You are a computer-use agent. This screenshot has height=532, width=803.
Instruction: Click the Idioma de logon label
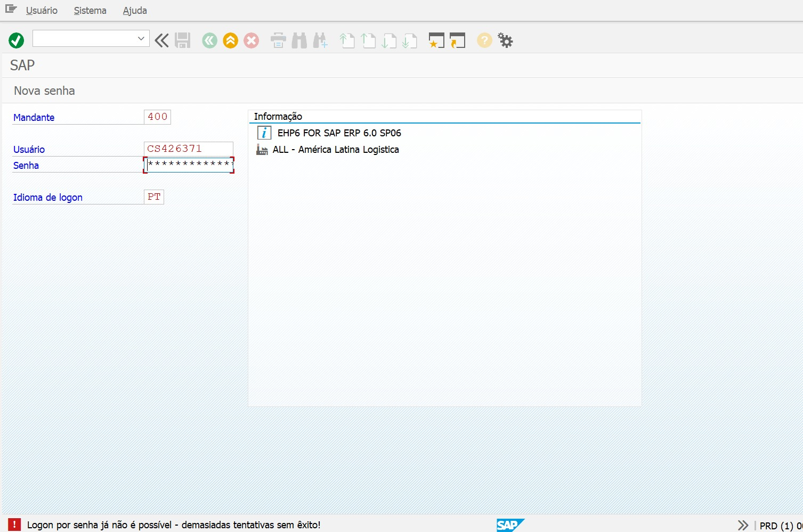point(48,198)
